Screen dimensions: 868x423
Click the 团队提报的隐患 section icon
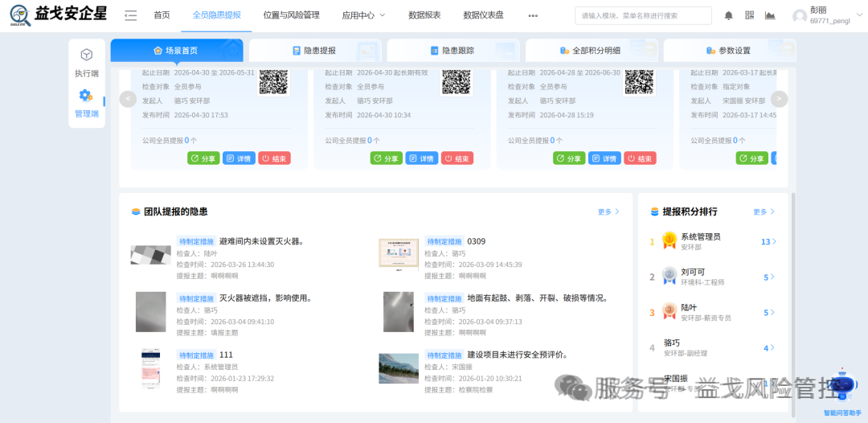136,212
